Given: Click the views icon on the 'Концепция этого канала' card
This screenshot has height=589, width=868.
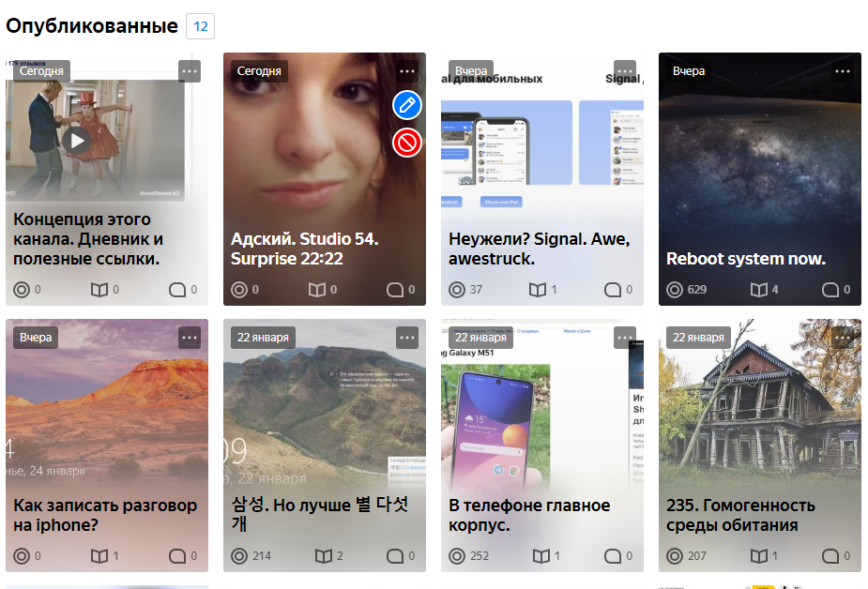Looking at the screenshot, I should click(22, 290).
